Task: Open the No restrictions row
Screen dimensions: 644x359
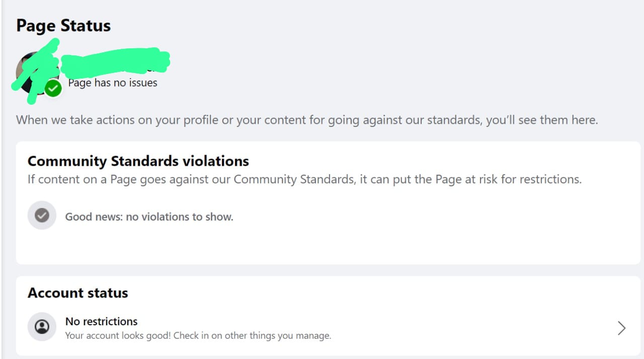Action: point(328,328)
